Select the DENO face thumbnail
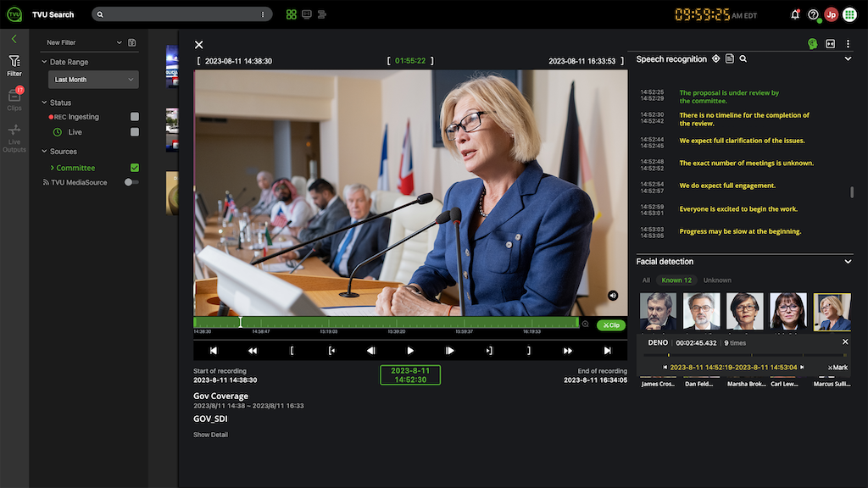The width and height of the screenshot is (868, 488). point(832,312)
